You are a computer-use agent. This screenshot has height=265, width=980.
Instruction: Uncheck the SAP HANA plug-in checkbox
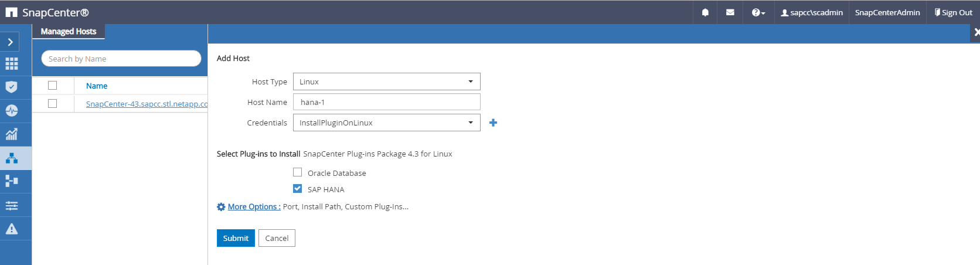pyautogui.click(x=298, y=189)
